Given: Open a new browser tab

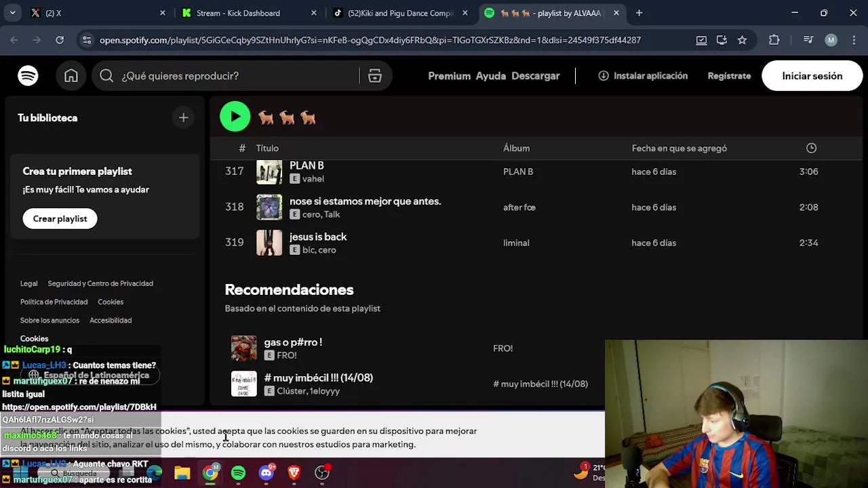Looking at the screenshot, I should 639,13.
